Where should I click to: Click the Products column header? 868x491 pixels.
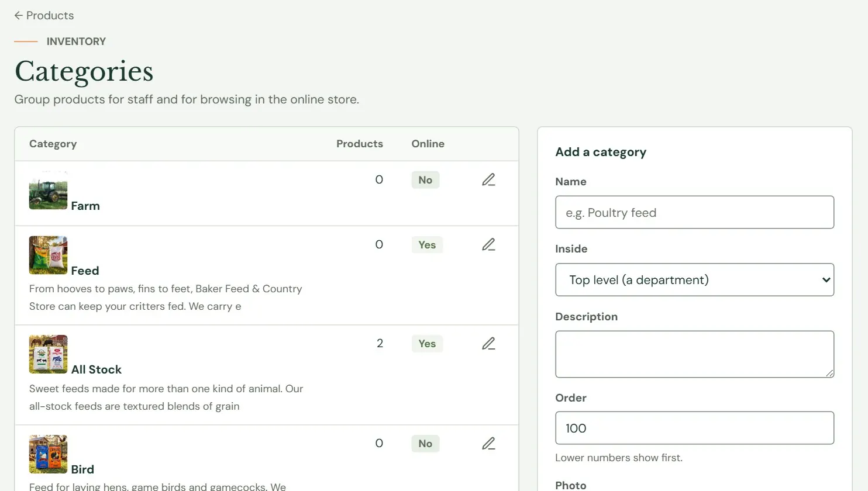point(360,144)
